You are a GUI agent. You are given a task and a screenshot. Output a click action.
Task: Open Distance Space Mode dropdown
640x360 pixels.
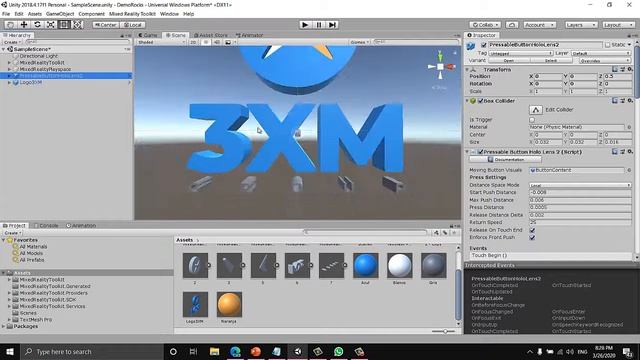point(580,185)
